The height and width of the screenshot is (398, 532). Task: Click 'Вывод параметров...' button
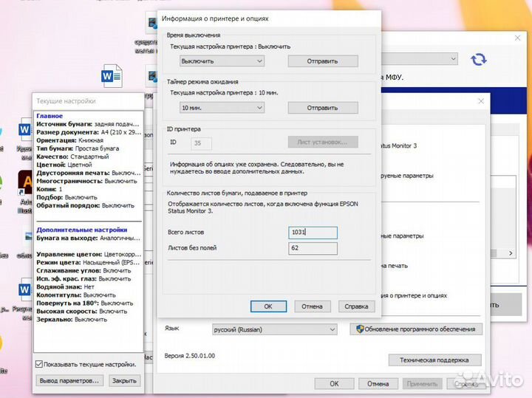pos(69,381)
